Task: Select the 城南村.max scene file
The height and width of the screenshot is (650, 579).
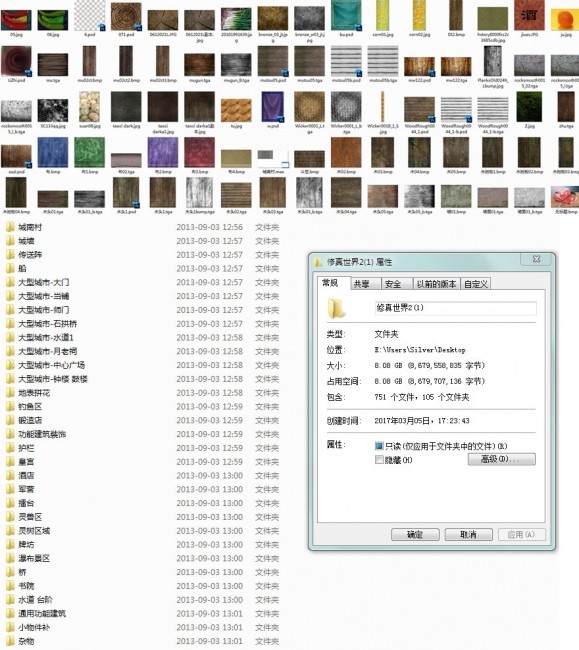Action: click(273, 158)
